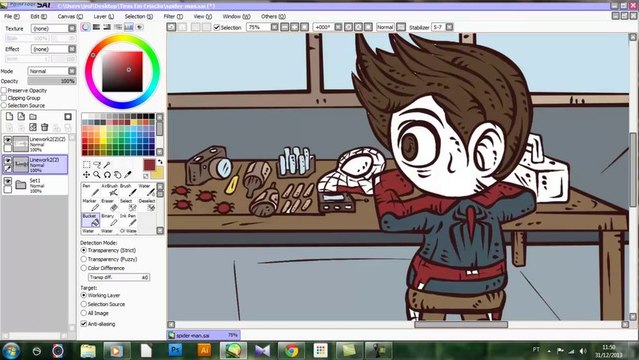Select the Pen tool
This screenshot has height=360, width=639.
click(90, 190)
